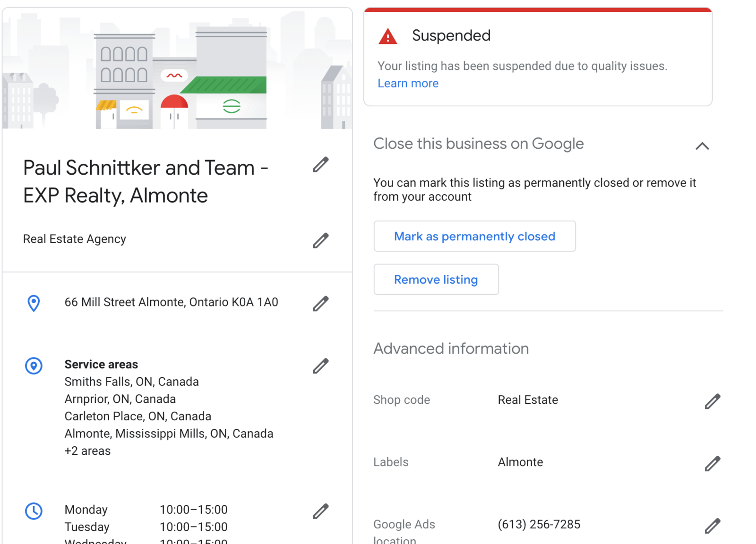Click the hours clock icon
This screenshot has height=544, width=756.
(x=34, y=511)
